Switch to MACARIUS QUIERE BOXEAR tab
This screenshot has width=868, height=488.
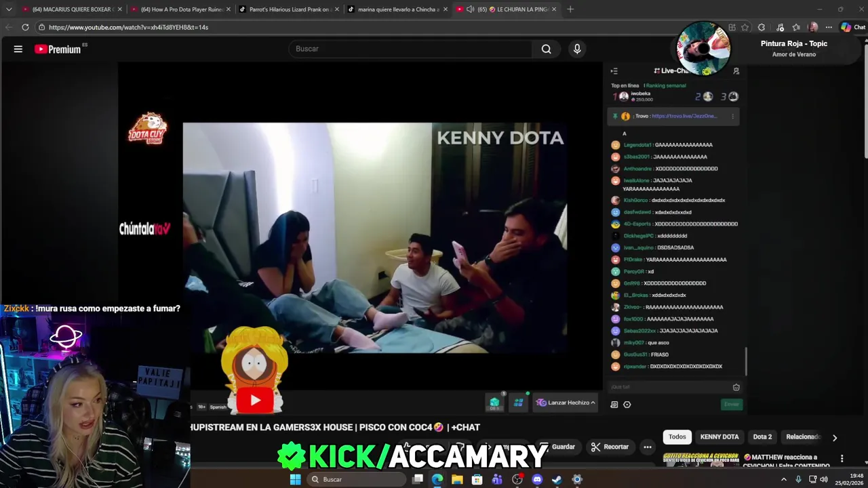click(71, 9)
